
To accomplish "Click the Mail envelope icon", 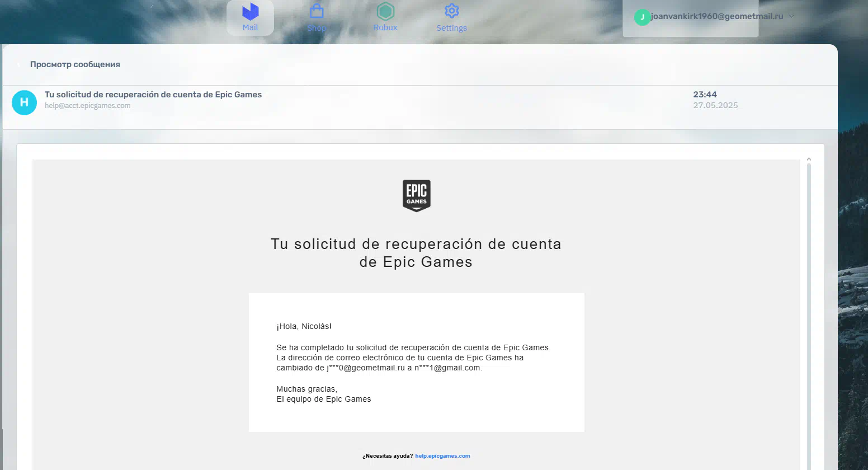I will click(x=250, y=11).
